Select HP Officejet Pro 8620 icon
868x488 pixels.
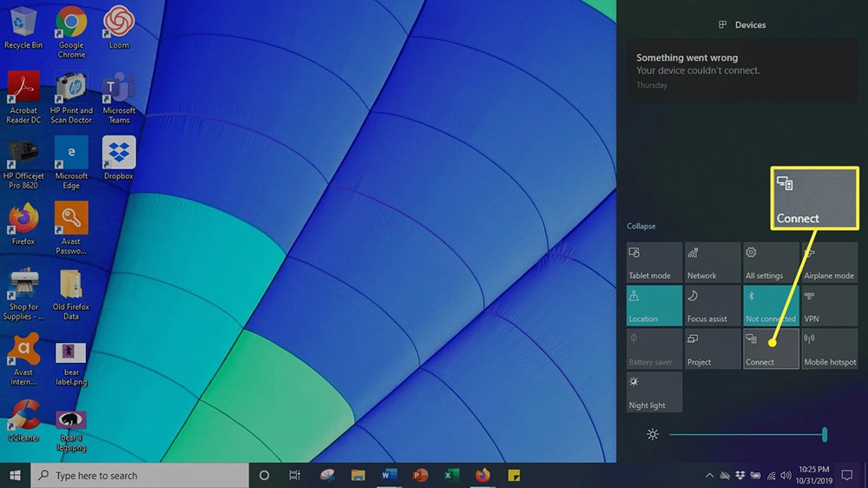(x=23, y=164)
